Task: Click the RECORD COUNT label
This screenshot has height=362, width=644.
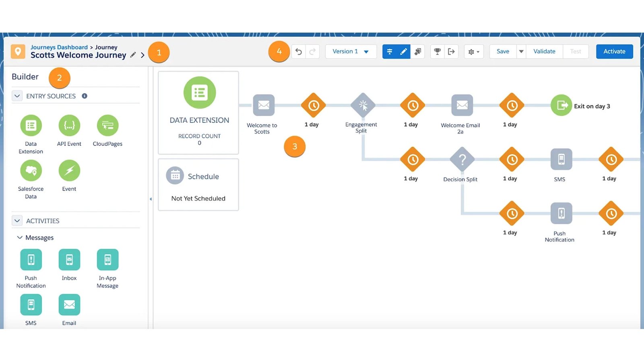Action: pos(199,136)
